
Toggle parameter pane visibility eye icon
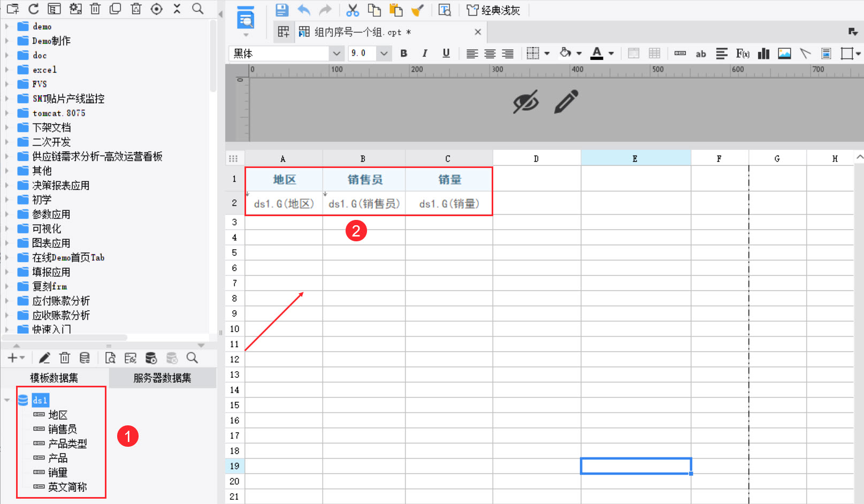526,102
